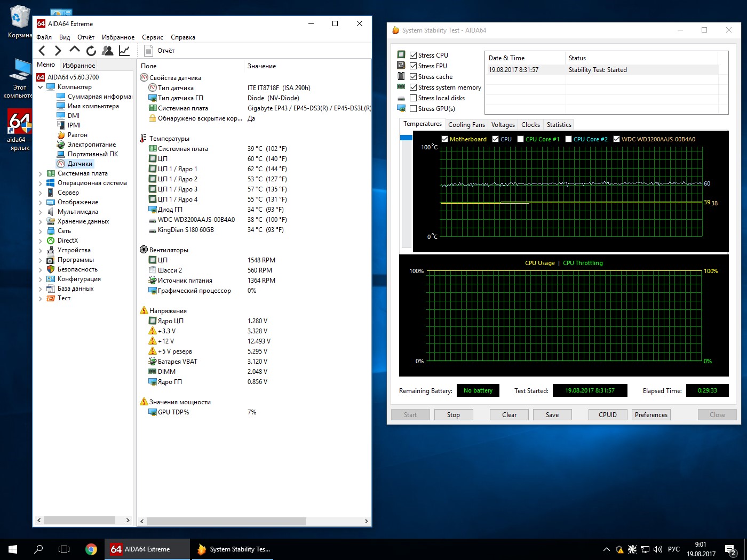Refresh the AIDA64 sensor page
Screen dimensions: 747x560
[91, 51]
